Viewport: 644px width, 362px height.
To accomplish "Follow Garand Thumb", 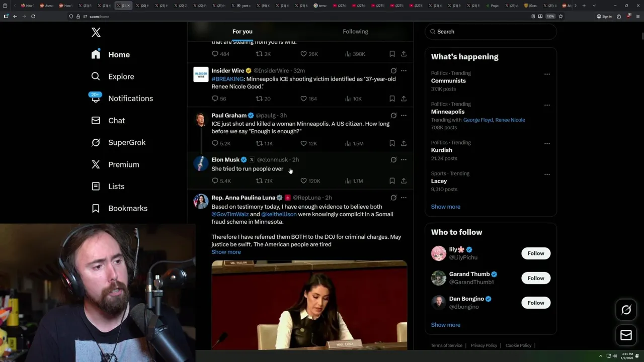I will tap(536, 278).
